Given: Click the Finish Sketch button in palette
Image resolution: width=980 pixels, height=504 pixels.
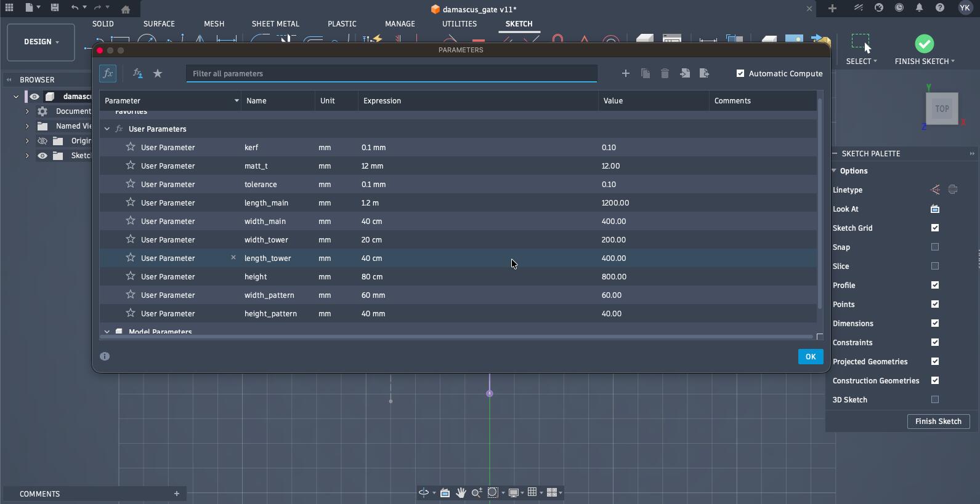Looking at the screenshot, I should (938, 421).
